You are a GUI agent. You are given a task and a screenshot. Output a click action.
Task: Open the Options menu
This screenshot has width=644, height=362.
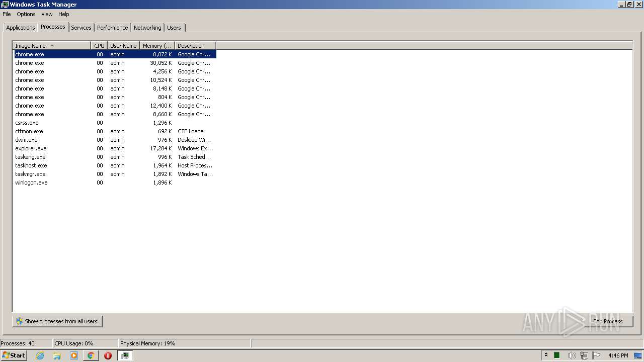click(26, 14)
